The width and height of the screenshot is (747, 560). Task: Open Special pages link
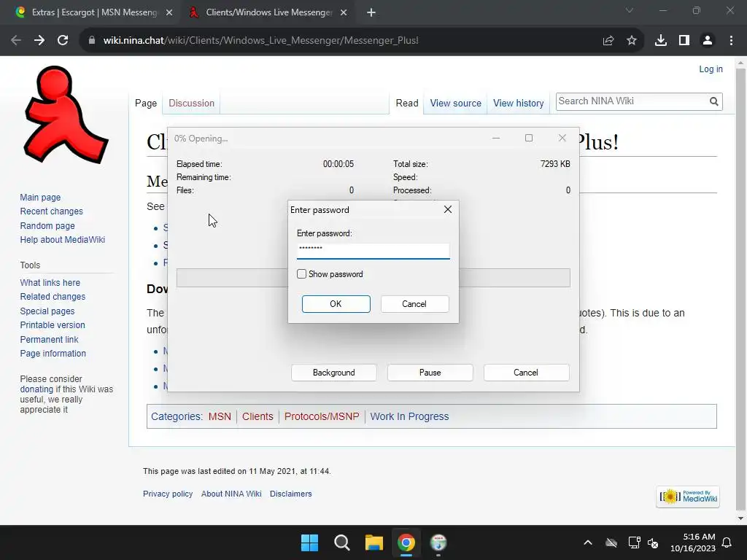pos(47,311)
